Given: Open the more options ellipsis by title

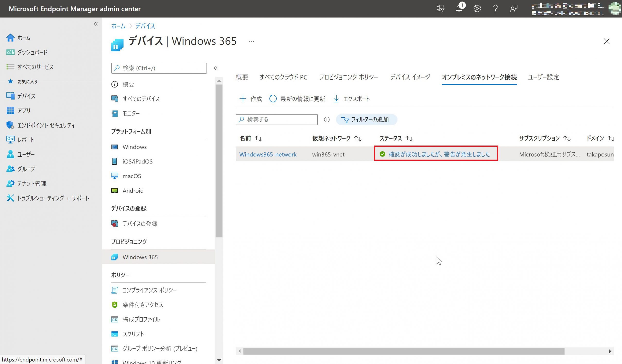Looking at the screenshot, I should point(251,41).
